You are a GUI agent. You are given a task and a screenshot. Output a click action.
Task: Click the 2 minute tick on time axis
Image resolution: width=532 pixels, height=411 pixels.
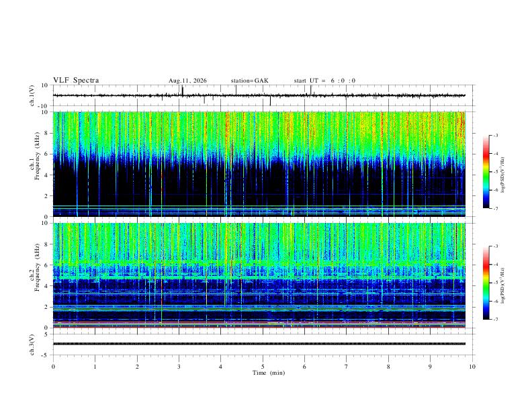137,367
